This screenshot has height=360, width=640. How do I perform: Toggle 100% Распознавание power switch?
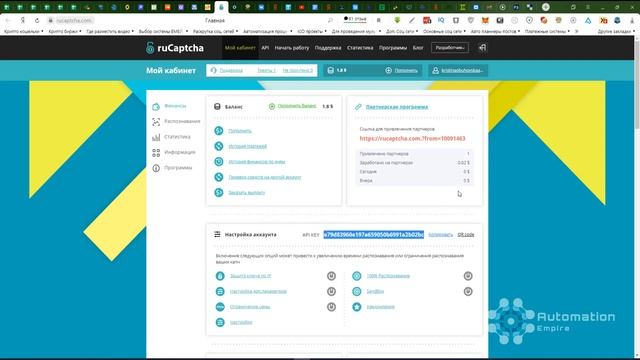pos(468,276)
